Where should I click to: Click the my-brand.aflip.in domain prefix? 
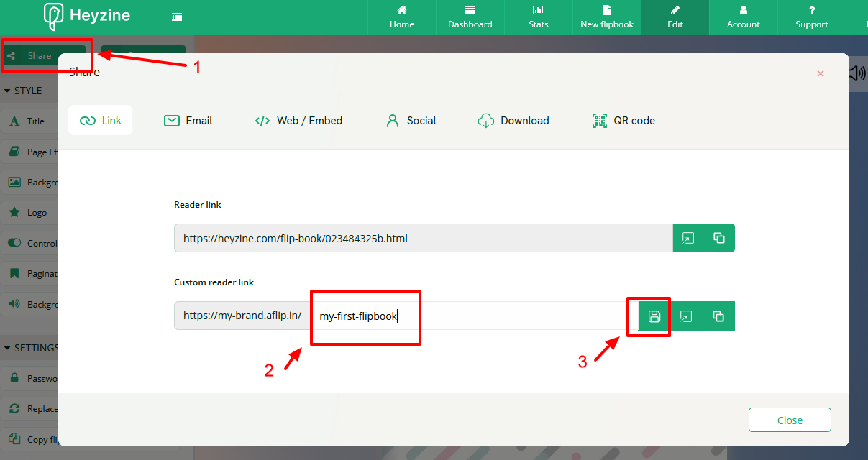242,316
